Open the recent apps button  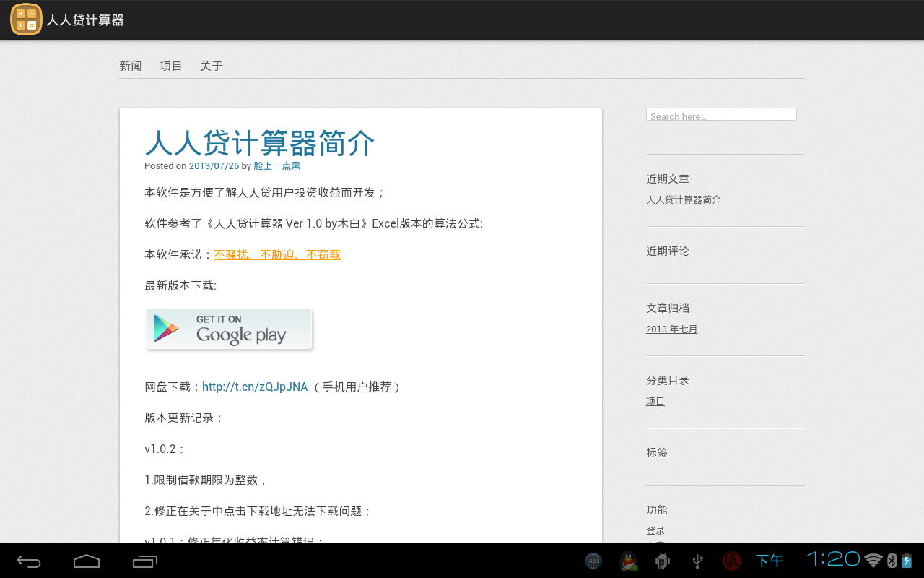pos(145,561)
